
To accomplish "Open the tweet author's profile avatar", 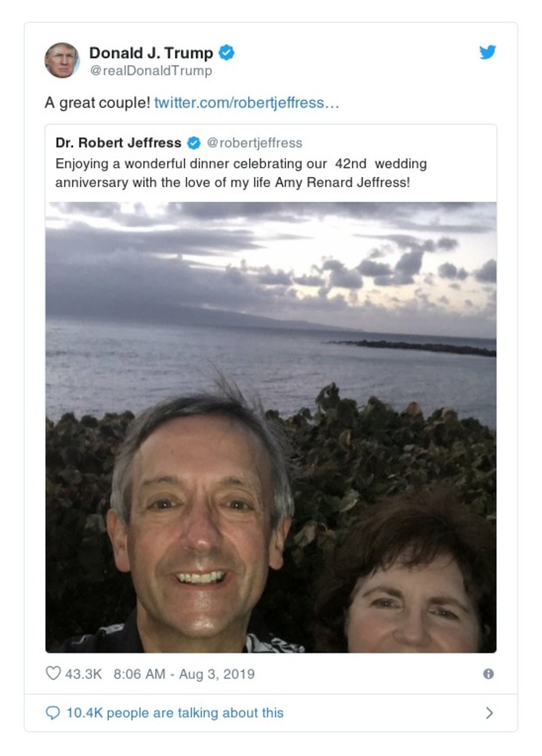I will coord(62,60).
